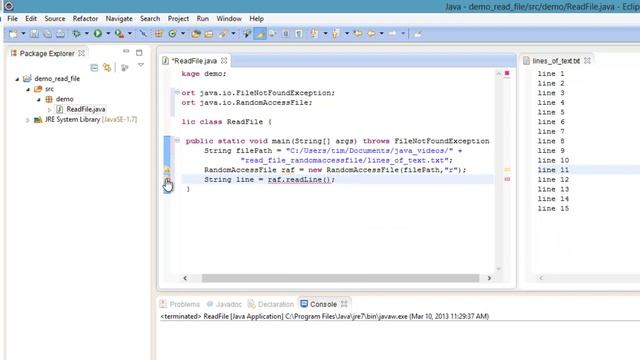
Task: Click the editor horizontal scrollbar thumb
Action: click(x=340, y=278)
